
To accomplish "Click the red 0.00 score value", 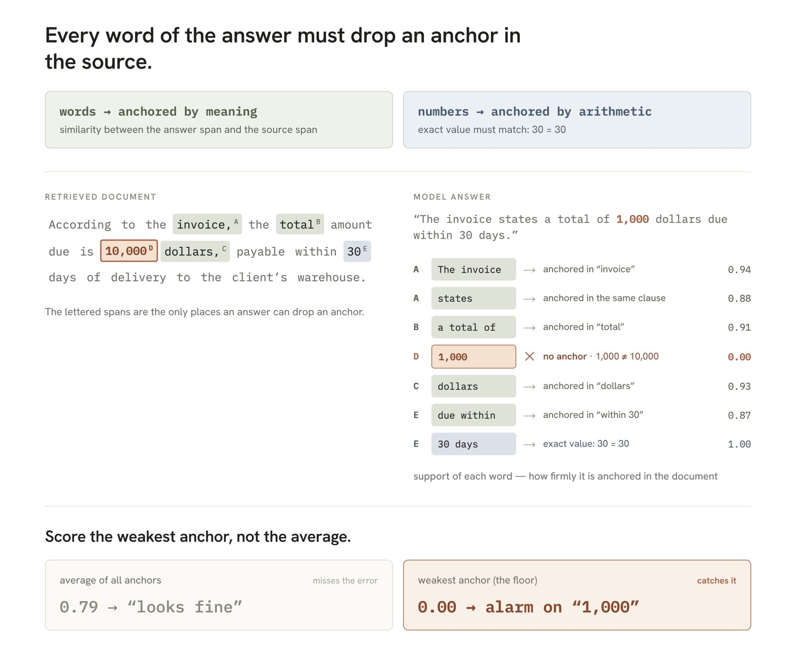I will coord(739,357).
